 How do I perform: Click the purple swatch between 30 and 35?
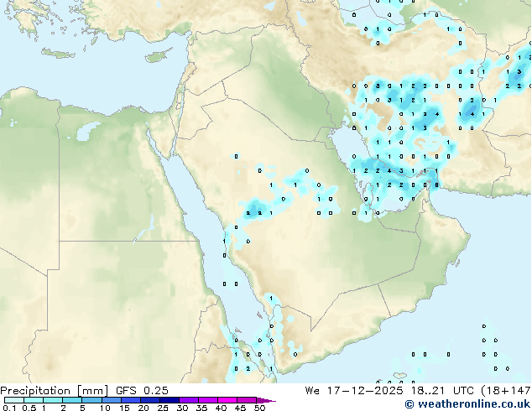point(188,400)
